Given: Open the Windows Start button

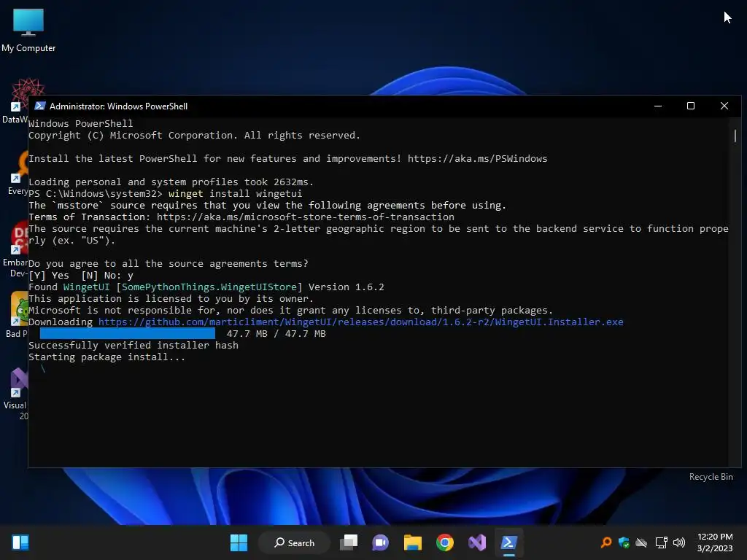Looking at the screenshot, I should click(239, 542).
